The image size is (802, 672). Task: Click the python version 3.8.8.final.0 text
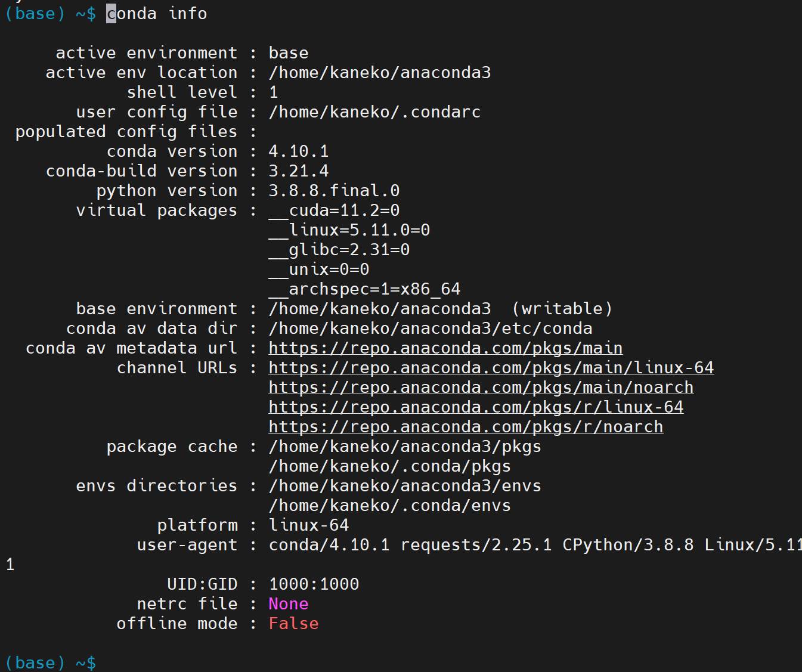[334, 191]
